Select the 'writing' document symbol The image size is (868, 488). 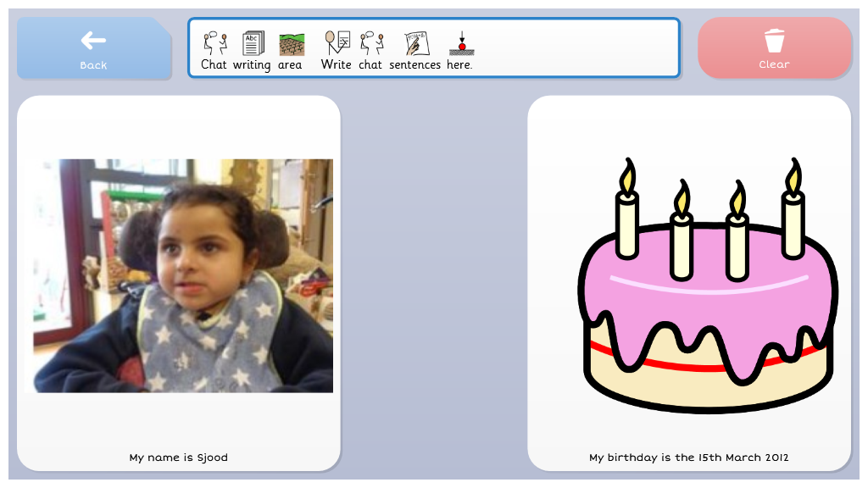253,44
